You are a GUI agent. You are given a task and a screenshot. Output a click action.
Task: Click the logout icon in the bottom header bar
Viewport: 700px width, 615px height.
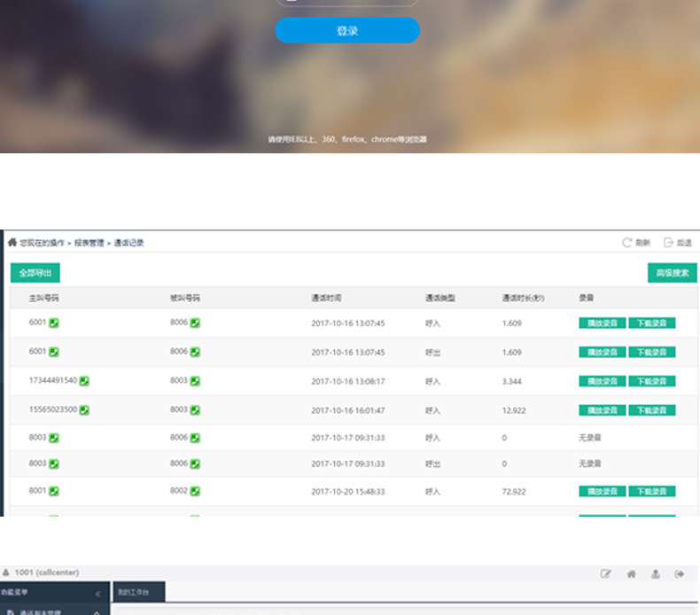(680, 573)
